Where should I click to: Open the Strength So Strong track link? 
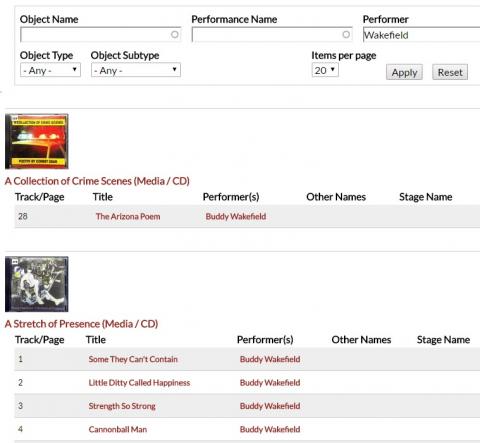[x=122, y=406]
